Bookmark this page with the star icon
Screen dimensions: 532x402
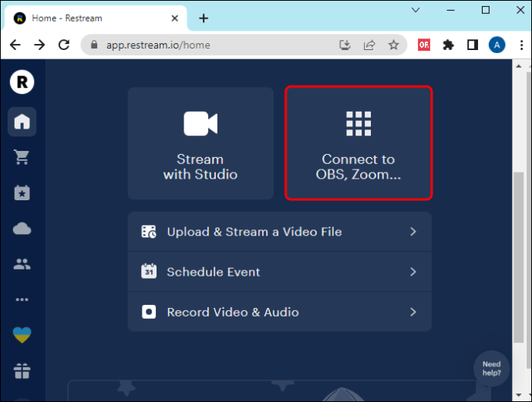393,45
